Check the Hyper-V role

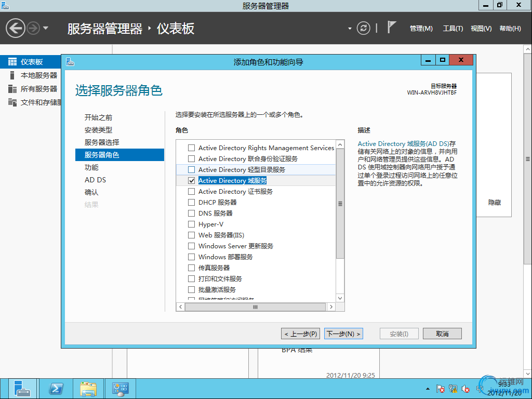191,224
